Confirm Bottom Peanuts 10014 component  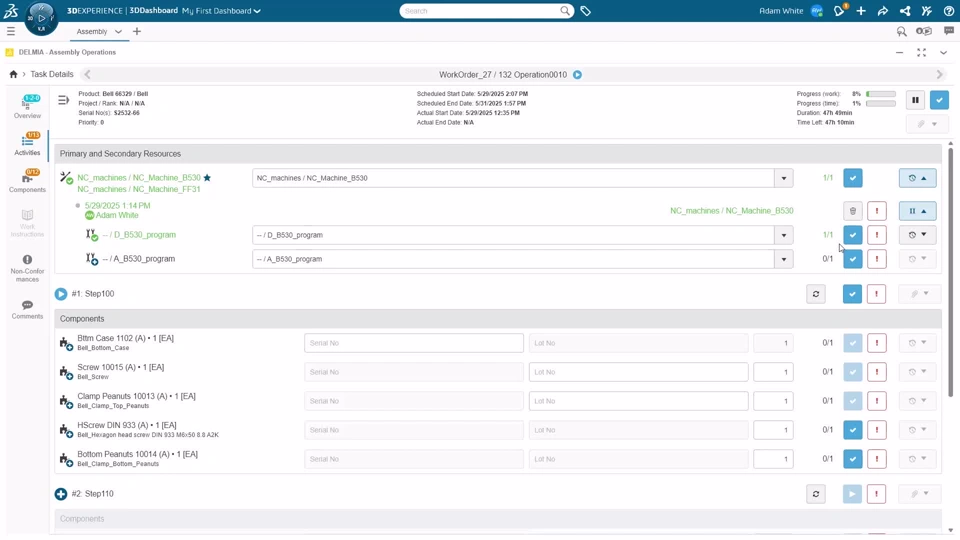tap(853, 459)
